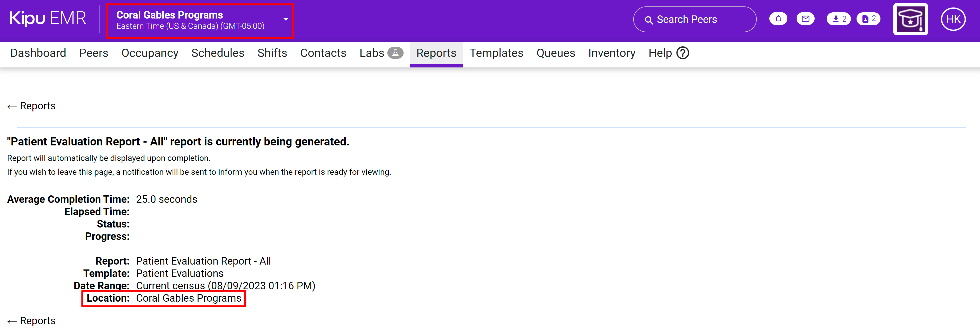Click the Labs flask badge icon
980x332 pixels.
tap(395, 53)
